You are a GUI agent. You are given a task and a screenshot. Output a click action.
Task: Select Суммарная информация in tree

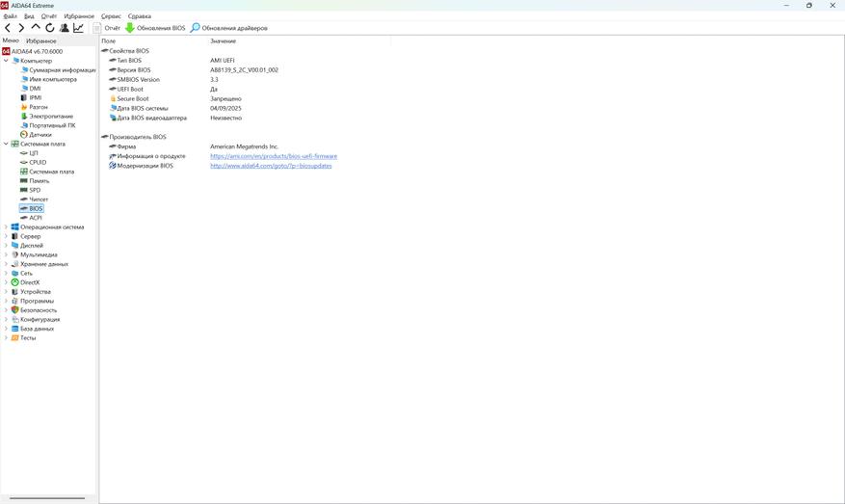pos(58,70)
